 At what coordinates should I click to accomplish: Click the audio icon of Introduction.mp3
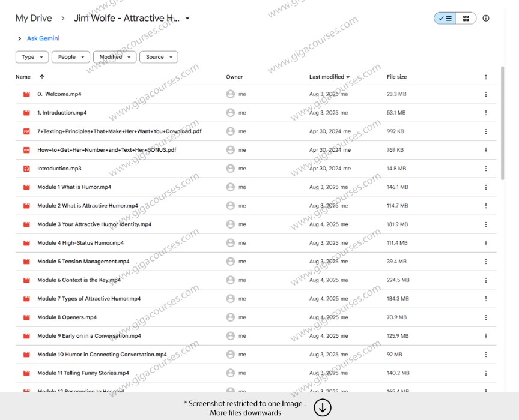point(26,169)
